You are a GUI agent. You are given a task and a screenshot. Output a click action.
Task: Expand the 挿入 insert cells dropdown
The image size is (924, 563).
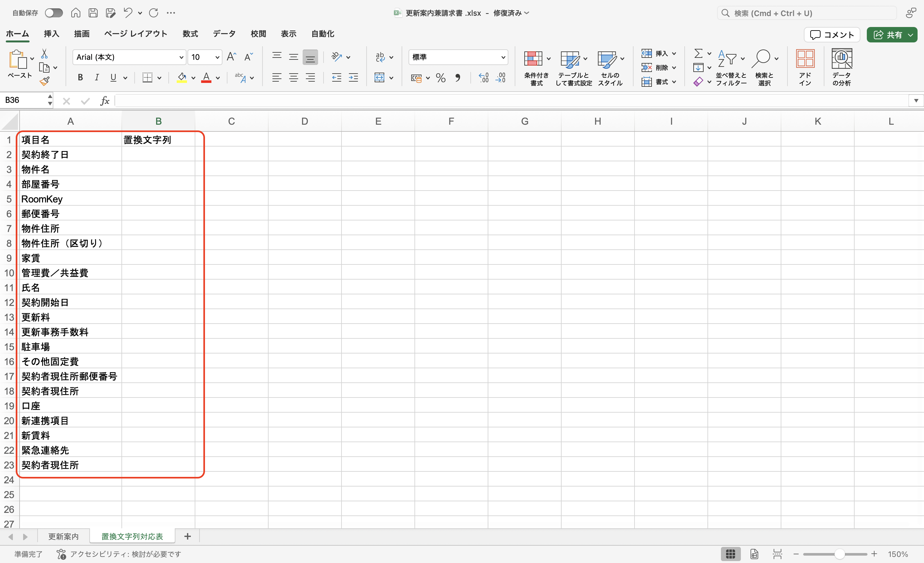(674, 54)
